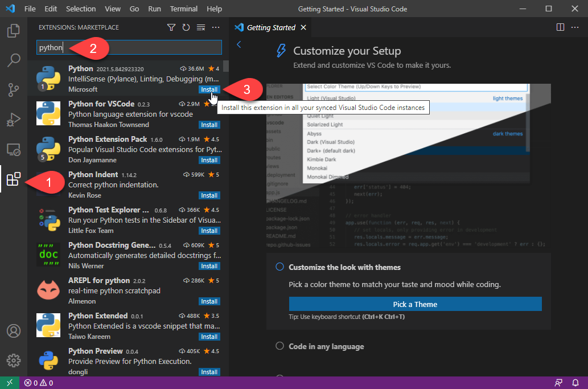Select Customize the look with themes step
This screenshot has width=588, height=389.
(344, 267)
